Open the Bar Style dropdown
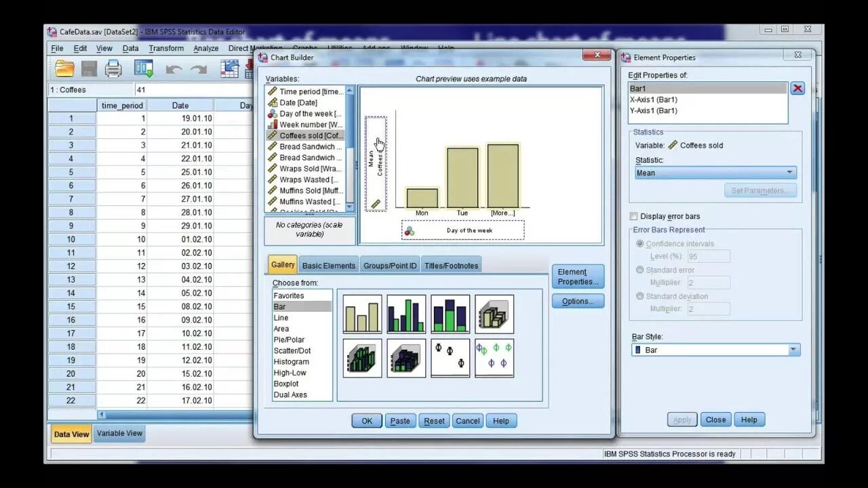868x488 pixels. [715, 350]
